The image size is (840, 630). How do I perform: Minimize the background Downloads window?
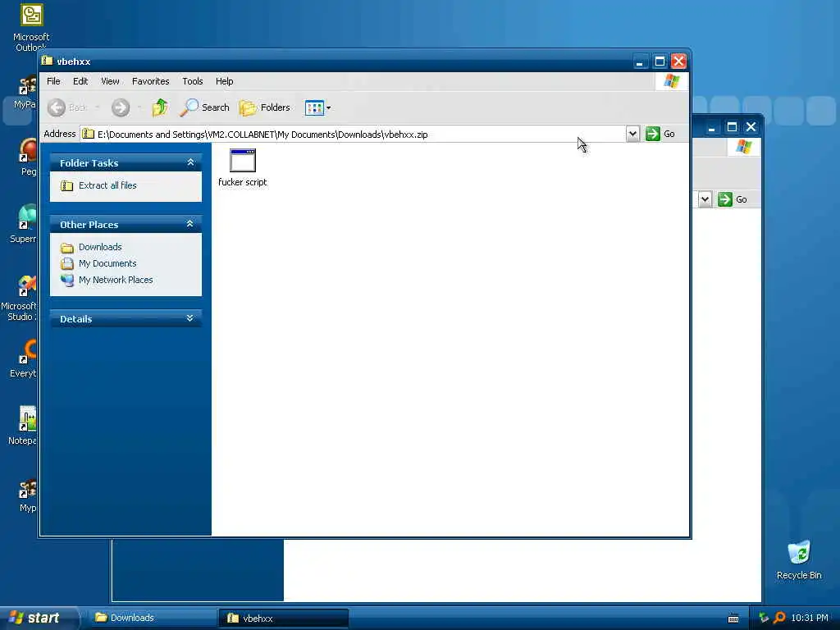click(x=711, y=127)
